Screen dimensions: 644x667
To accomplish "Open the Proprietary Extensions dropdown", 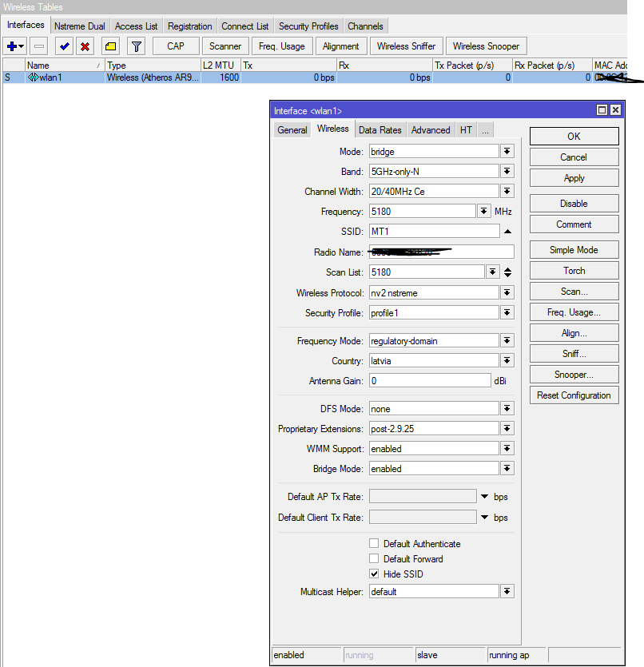I will click(x=507, y=428).
